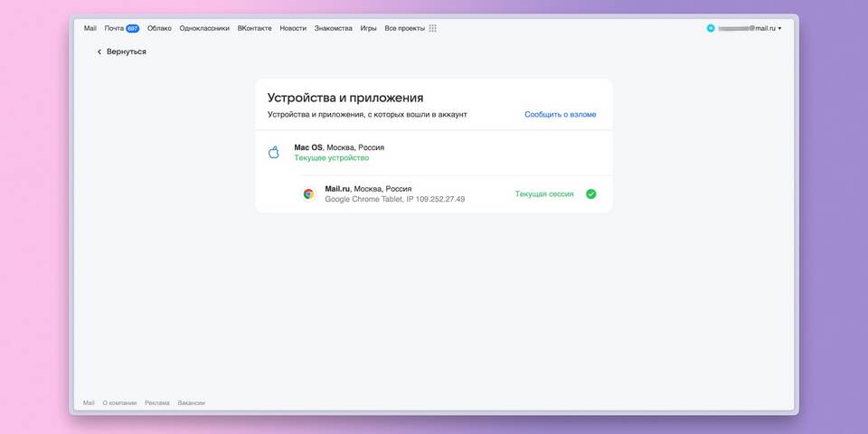Select Новости in the top menu
This screenshot has width=868, height=434.
pyautogui.click(x=293, y=28)
